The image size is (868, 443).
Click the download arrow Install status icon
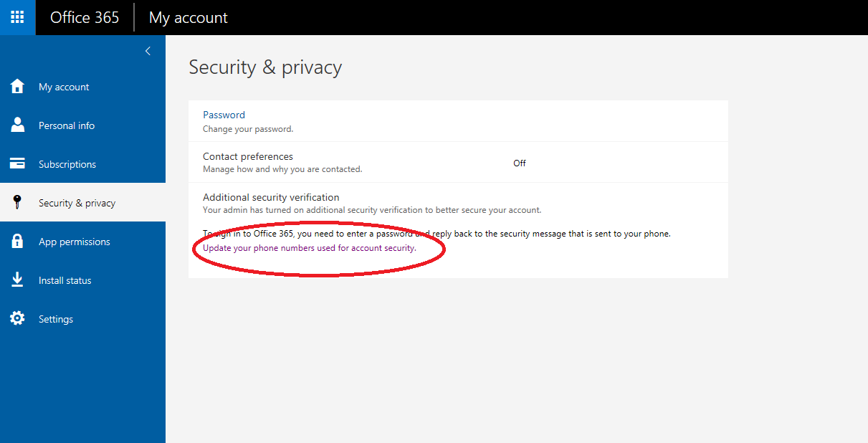coord(17,280)
